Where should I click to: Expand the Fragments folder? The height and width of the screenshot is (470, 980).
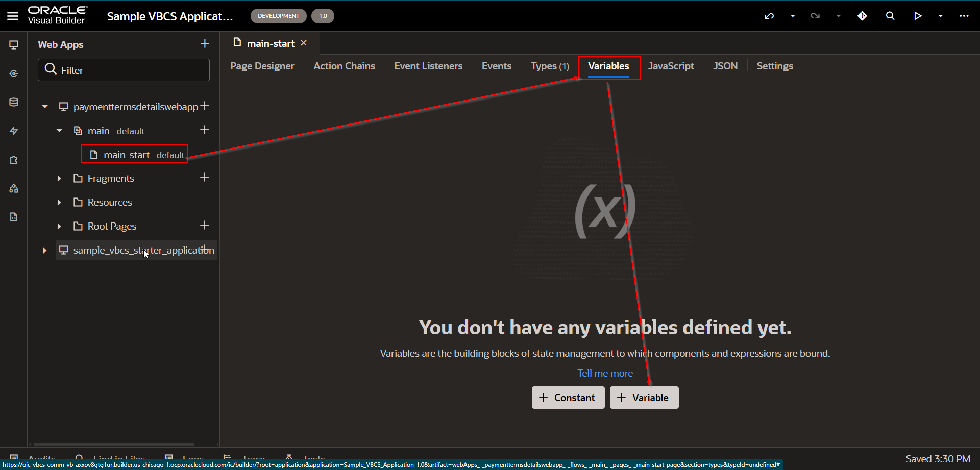click(59, 178)
